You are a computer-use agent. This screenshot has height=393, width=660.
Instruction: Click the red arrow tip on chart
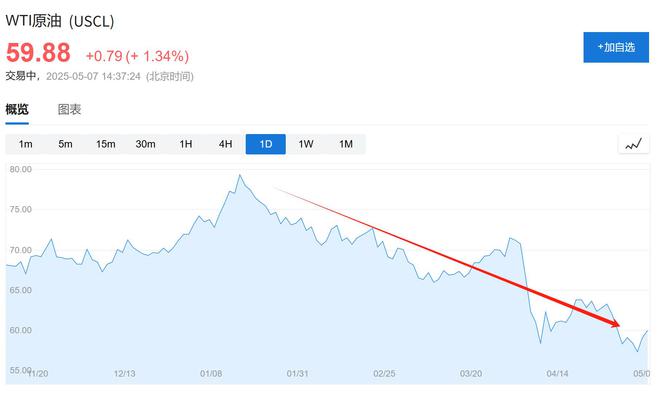pyautogui.click(x=618, y=324)
